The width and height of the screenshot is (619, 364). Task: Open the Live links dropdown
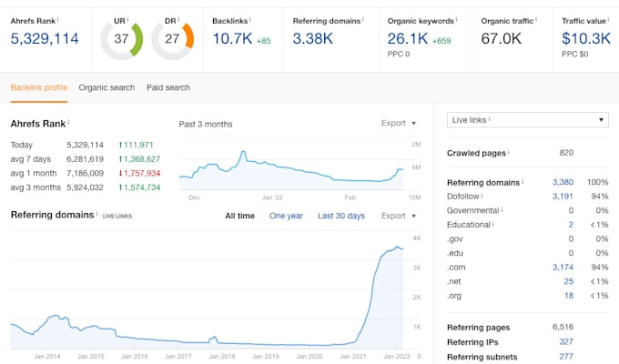click(x=527, y=120)
